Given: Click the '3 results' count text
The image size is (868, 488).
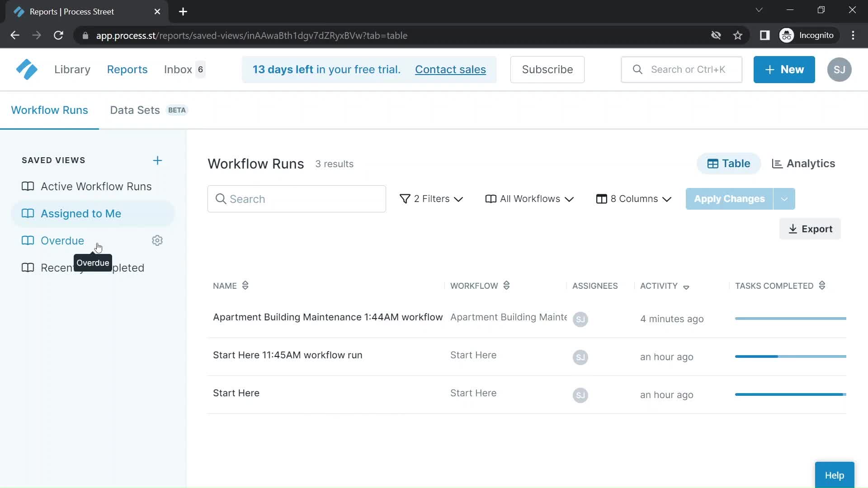Looking at the screenshot, I should click(x=334, y=164).
